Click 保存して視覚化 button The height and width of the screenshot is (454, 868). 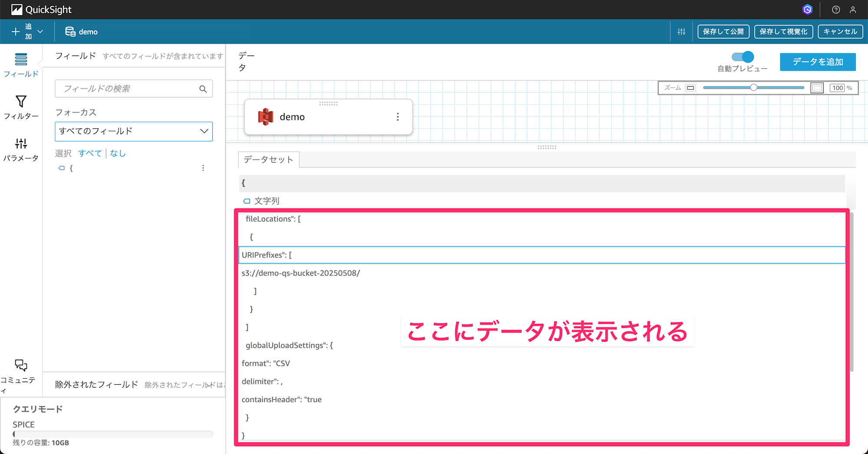pos(783,32)
